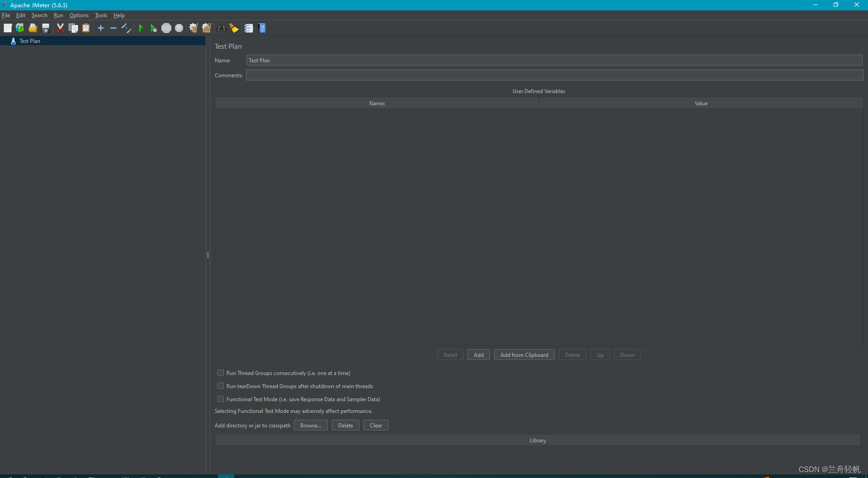Cut selection with the scissors icon
This screenshot has height=478, width=868.
[60, 28]
